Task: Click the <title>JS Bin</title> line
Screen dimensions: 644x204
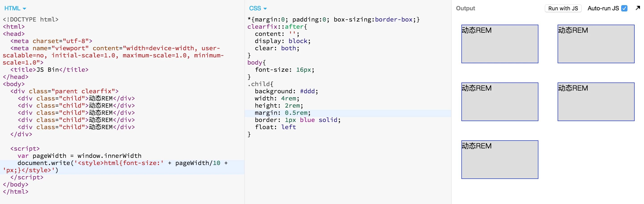Action: coord(49,69)
